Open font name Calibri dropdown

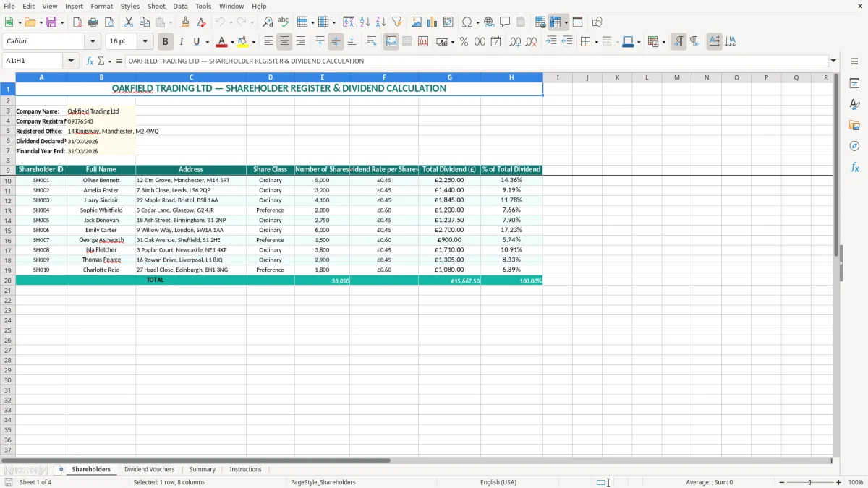[93, 42]
